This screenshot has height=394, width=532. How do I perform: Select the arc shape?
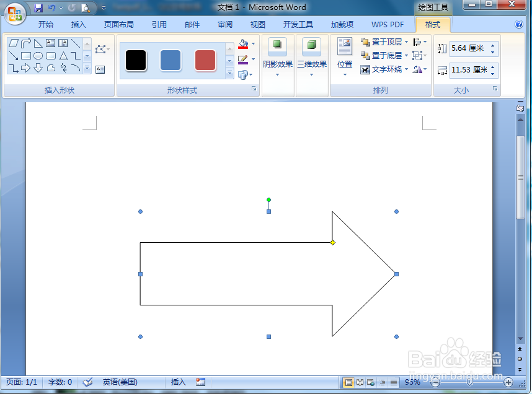[76, 68]
